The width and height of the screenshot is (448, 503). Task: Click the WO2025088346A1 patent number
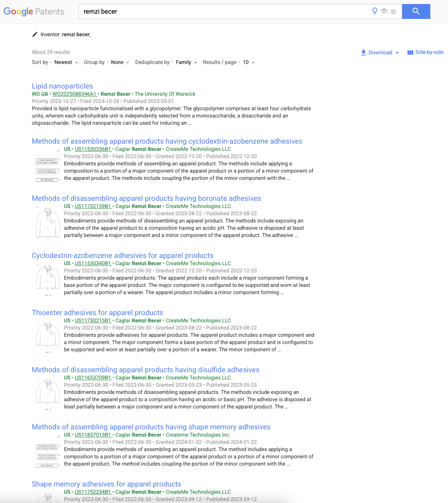coord(74,94)
